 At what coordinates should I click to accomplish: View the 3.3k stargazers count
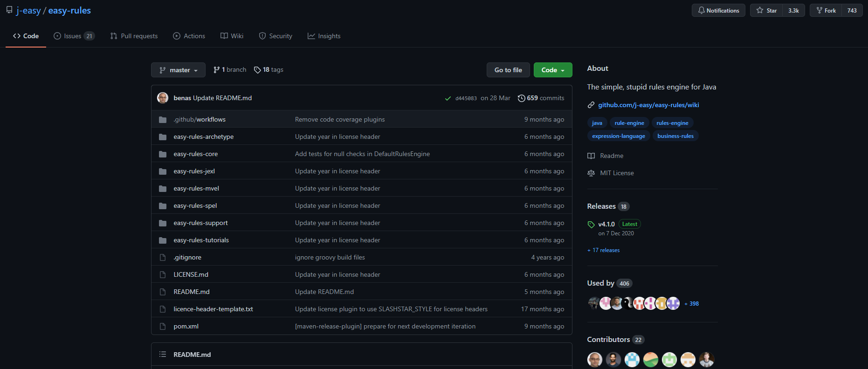coord(793,10)
